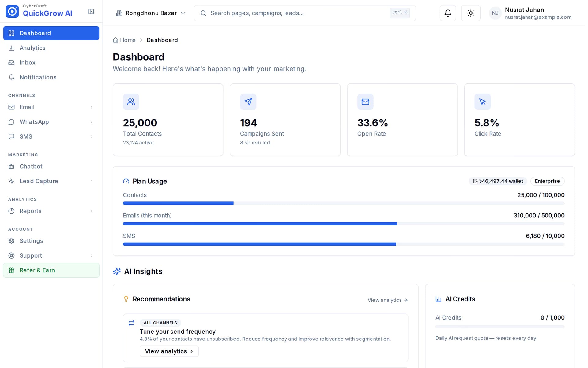Click the Lead Capture pointer icon
Image resolution: width=588 pixels, height=368 pixels.
[x=11, y=181]
